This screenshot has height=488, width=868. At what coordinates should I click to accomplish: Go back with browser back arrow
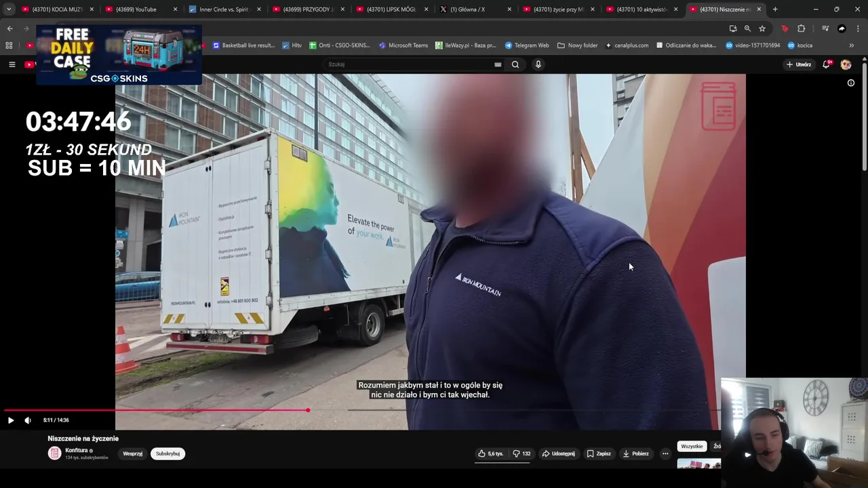(9, 28)
